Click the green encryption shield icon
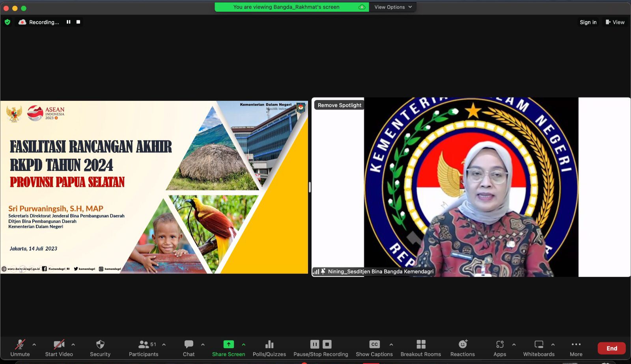The height and width of the screenshot is (364, 631). (7, 22)
